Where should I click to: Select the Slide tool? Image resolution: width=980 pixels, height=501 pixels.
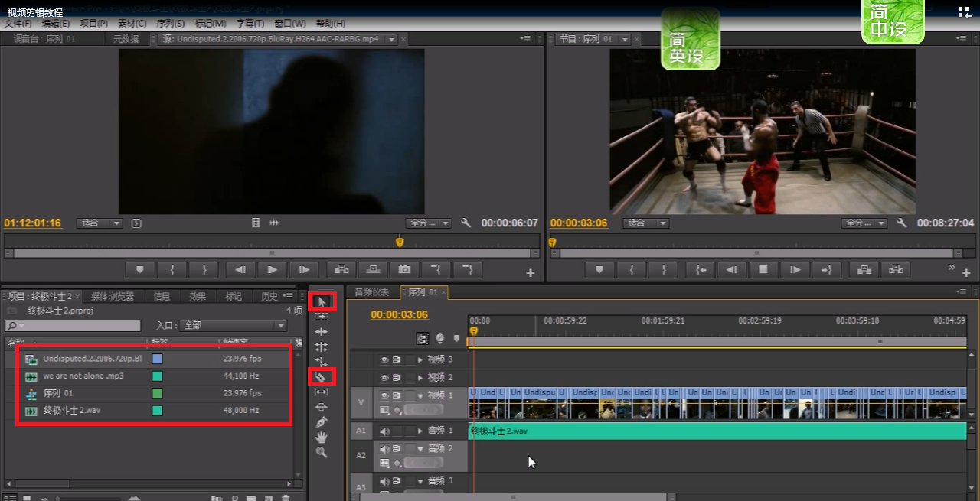pyautogui.click(x=322, y=407)
